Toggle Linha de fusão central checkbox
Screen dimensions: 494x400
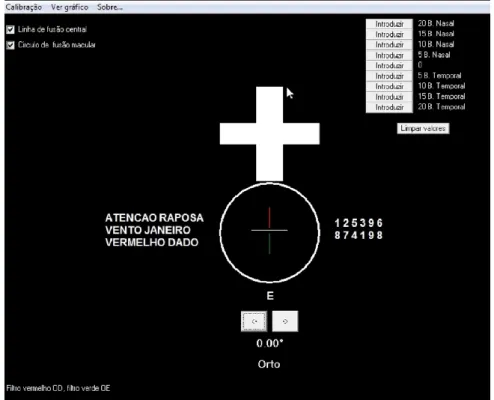coord(10,30)
